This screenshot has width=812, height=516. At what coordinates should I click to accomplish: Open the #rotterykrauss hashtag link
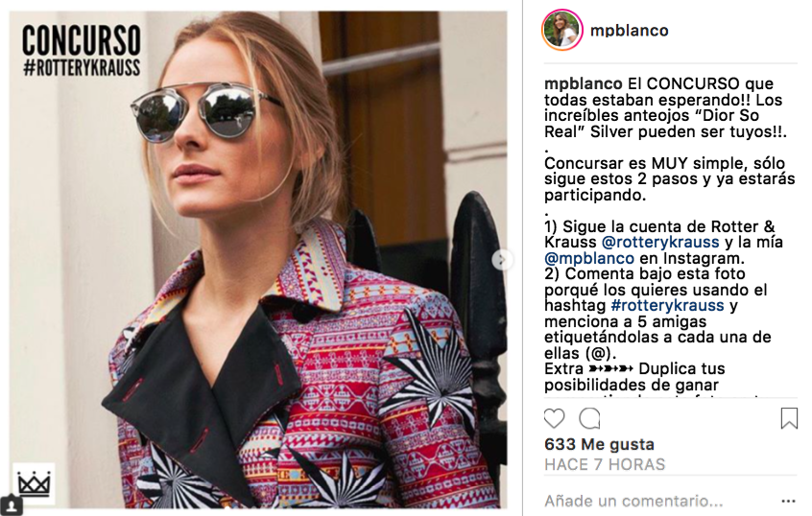[667, 305]
